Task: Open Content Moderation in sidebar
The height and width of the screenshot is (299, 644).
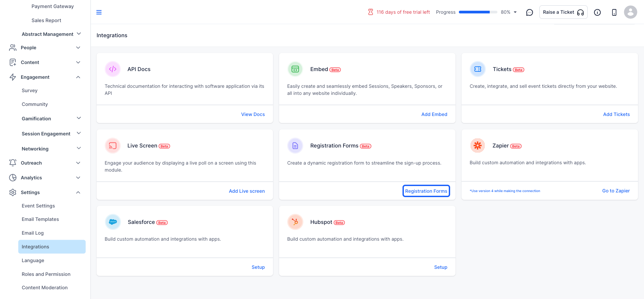Action: click(x=45, y=288)
